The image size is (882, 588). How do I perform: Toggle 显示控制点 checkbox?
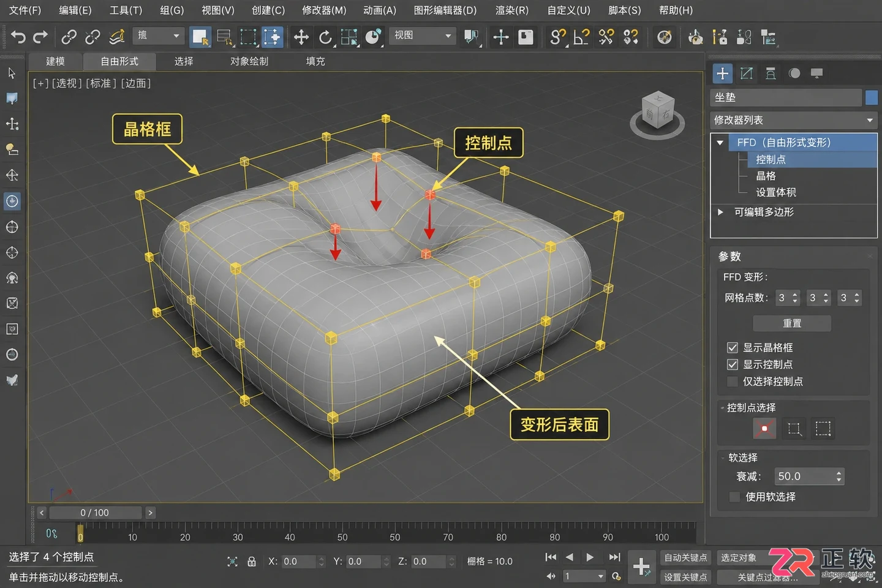732,364
